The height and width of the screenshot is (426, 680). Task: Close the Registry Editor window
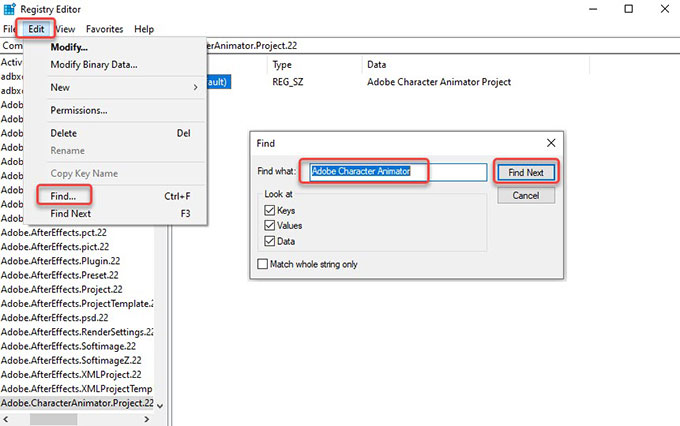[664, 9]
